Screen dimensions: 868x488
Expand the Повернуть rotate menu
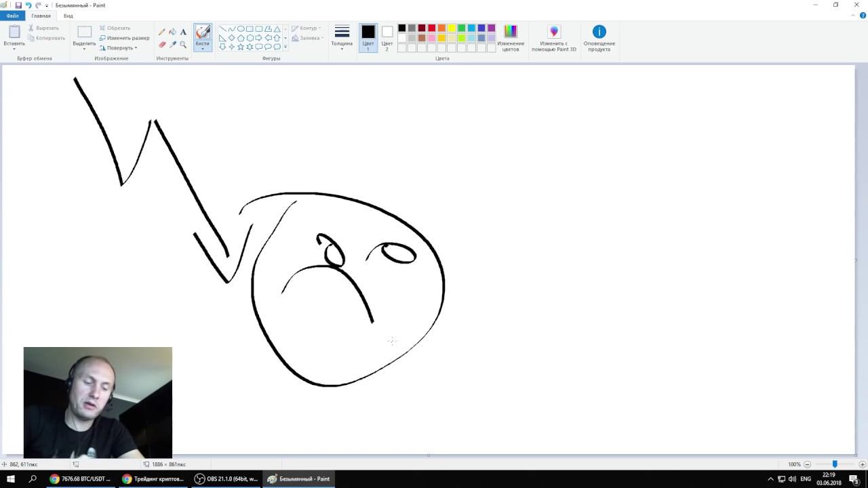pyautogui.click(x=119, y=48)
